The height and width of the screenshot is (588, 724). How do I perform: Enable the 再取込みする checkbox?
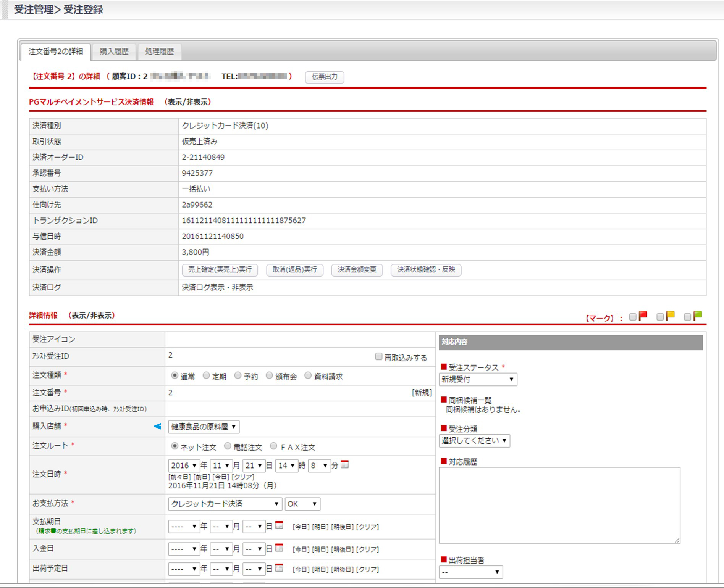(378, 357)
